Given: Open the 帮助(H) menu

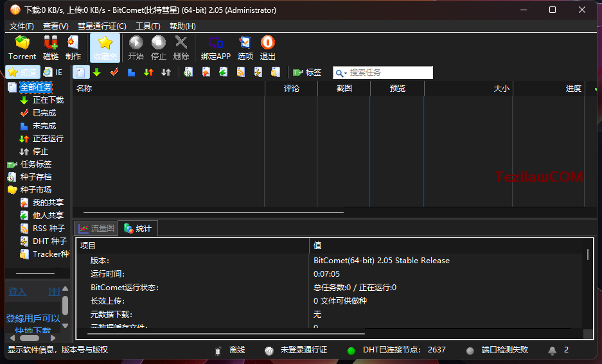Looking at the screenshot, I should [182, 26].
